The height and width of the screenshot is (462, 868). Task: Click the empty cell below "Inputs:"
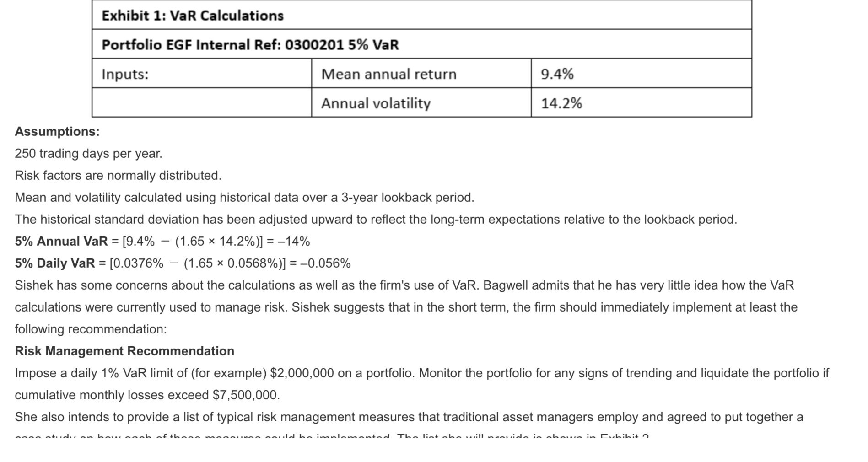click(x=201, y=103)
